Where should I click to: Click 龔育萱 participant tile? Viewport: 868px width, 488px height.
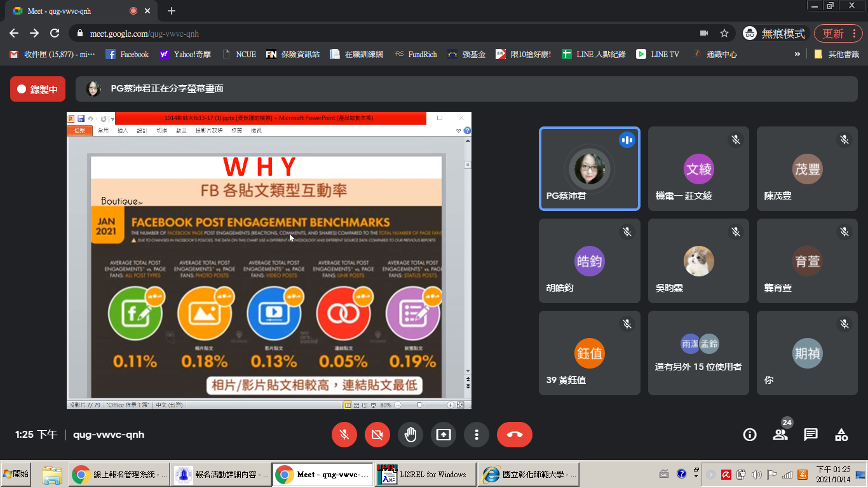[808, 261]
